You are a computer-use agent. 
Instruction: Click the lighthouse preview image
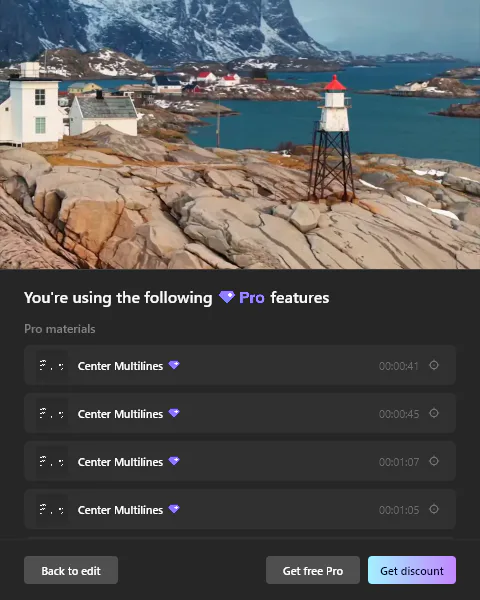click(240, 134)
